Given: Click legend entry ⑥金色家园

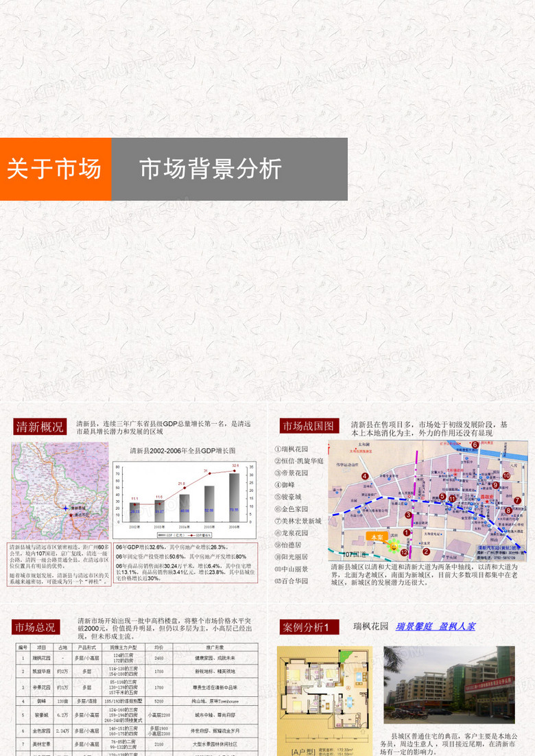Looking at the screenshot, I should pyautogui.click(x=291, y=509).
